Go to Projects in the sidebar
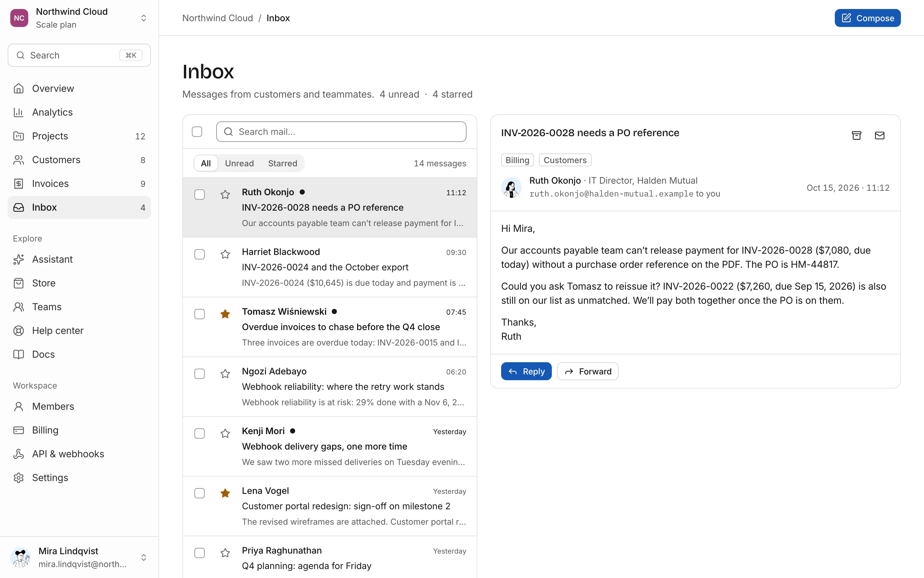 [x=79, y=136]
